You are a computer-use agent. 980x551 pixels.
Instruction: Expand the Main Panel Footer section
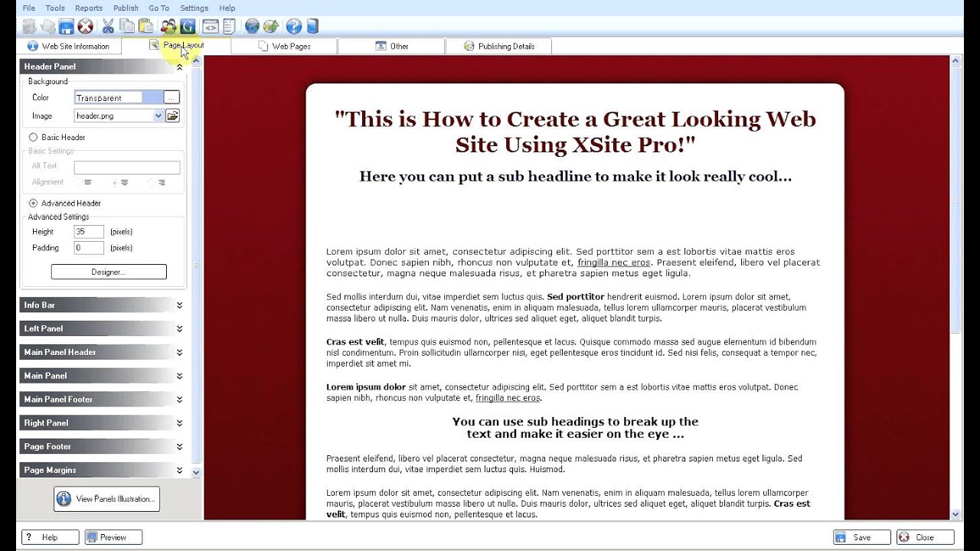point(179,399)
